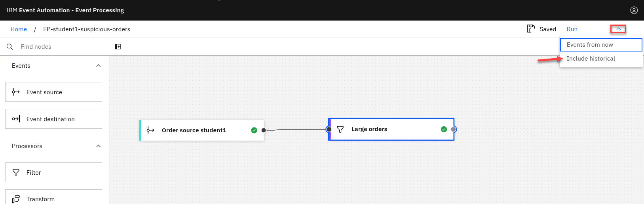
Task: Go to the Home breadcrumb link
Action: point(19,29)
